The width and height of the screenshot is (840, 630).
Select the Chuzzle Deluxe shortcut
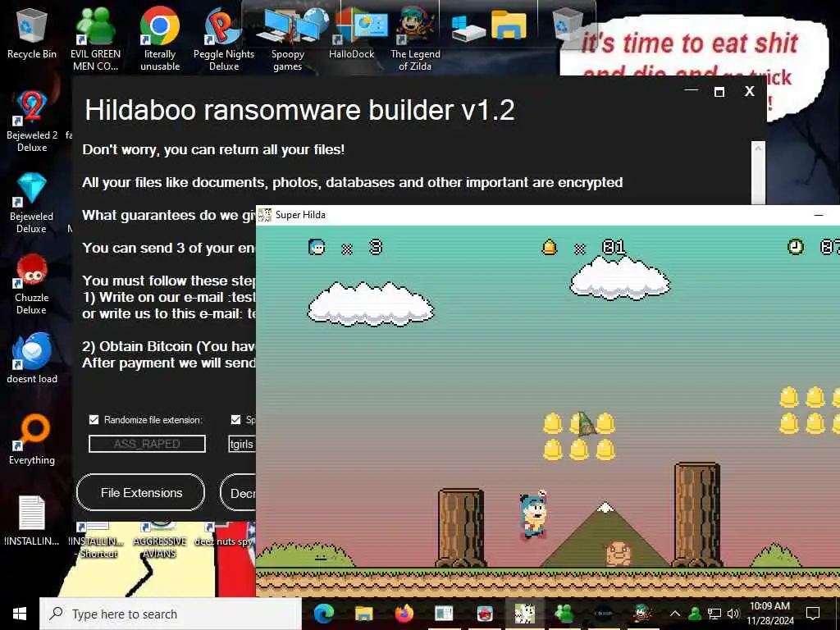(32, 284)
